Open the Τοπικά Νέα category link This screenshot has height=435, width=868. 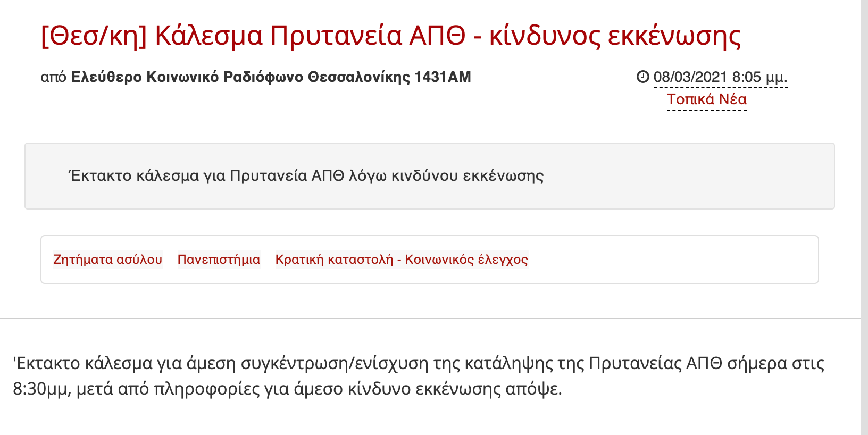[706, 99]
